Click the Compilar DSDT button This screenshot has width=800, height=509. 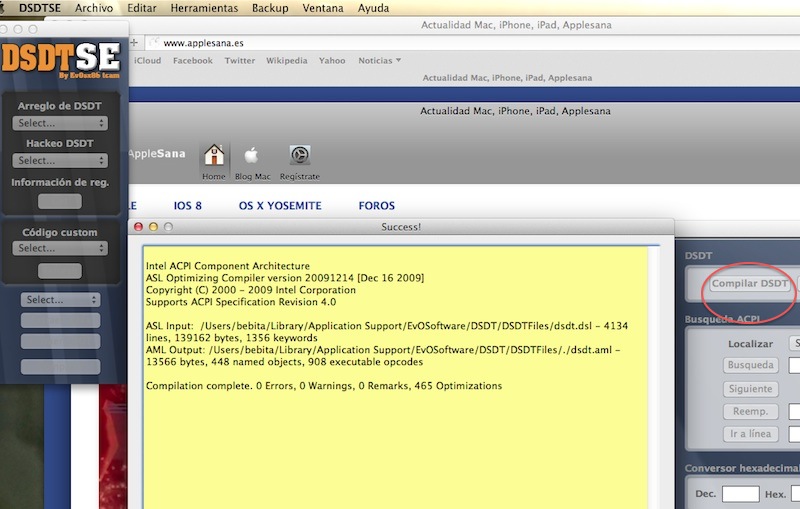click(x=749, y=284)
